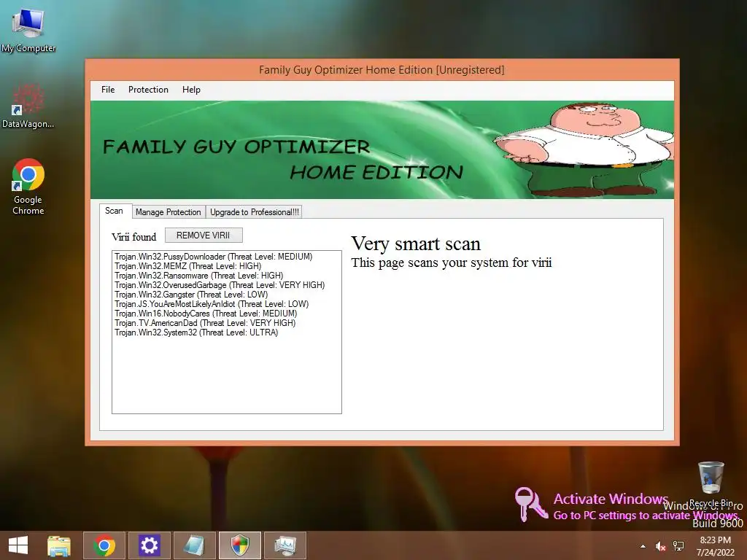The height and width of the screenshot is (560, 747).
Task: Click the window title bar text
Action: click(382, 70)
